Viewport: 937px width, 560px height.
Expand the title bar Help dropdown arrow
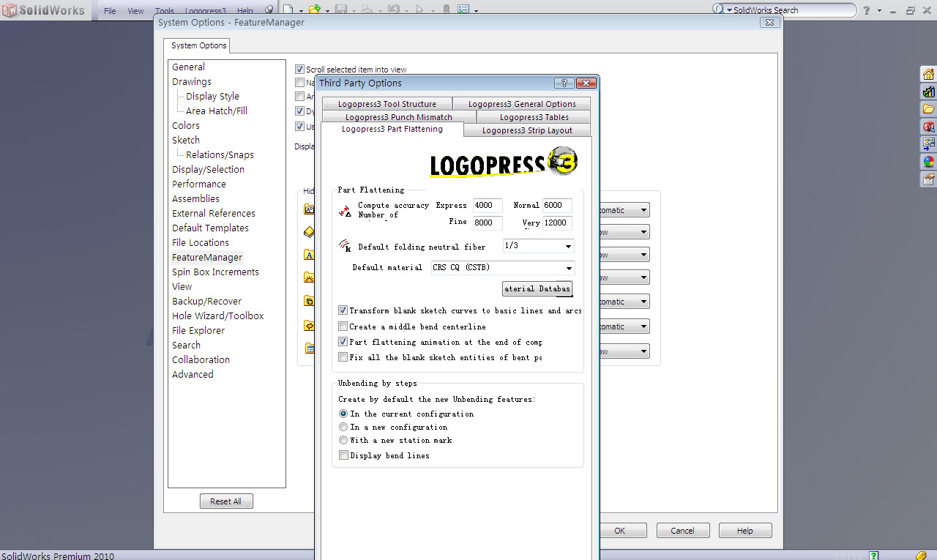(879, 10)
